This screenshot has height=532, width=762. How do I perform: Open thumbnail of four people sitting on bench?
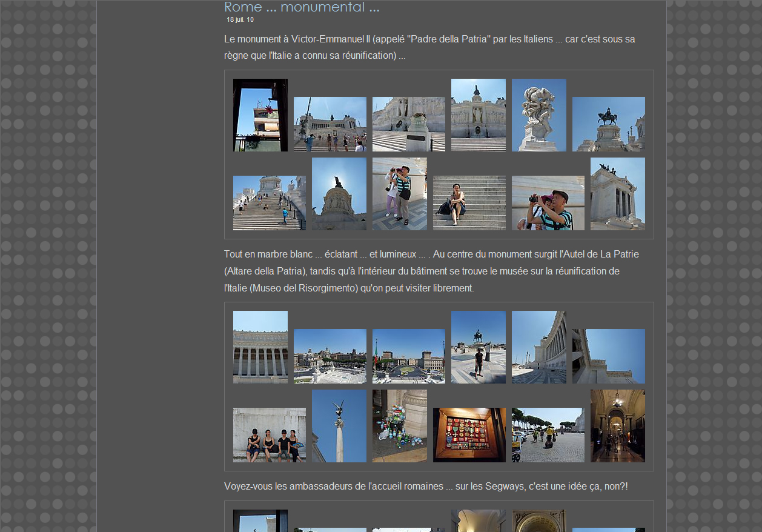tap(270, 435)
